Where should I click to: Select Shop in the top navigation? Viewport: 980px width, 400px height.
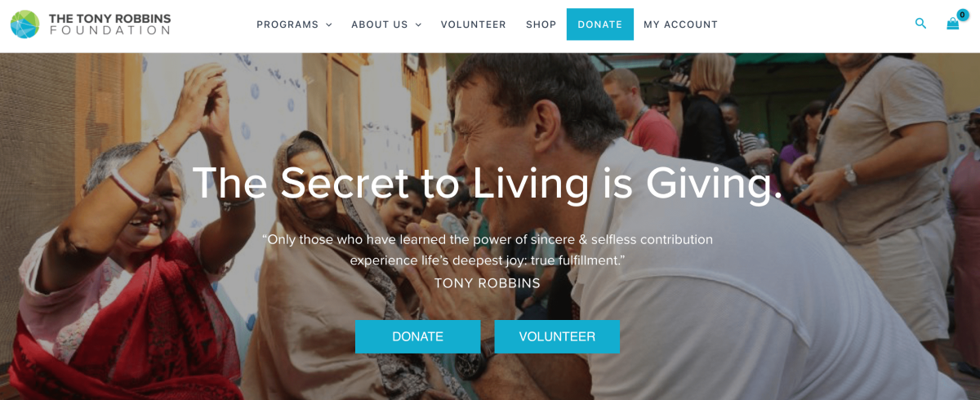541,24
